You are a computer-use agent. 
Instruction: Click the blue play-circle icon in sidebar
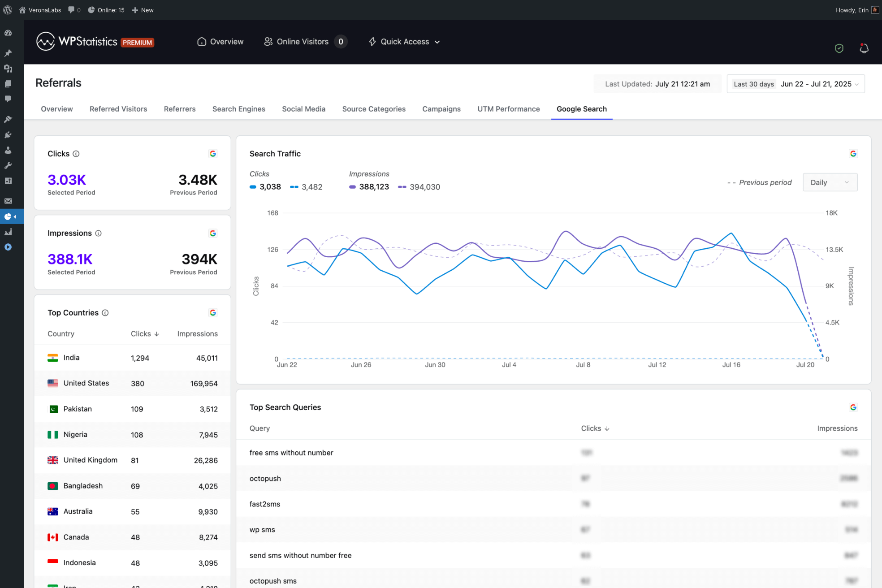[x=8, y=247]
